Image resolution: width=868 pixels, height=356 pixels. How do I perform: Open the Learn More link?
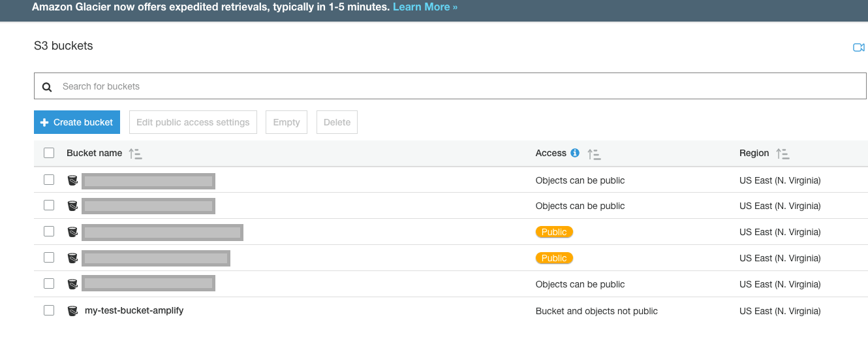coord(425,7)
